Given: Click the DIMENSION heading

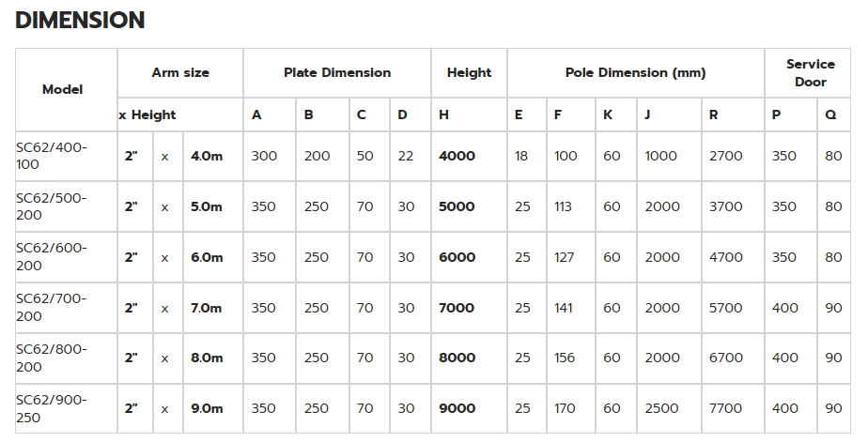Looking at the screenshot, I should pyautogui.click(x=80, y=20).
